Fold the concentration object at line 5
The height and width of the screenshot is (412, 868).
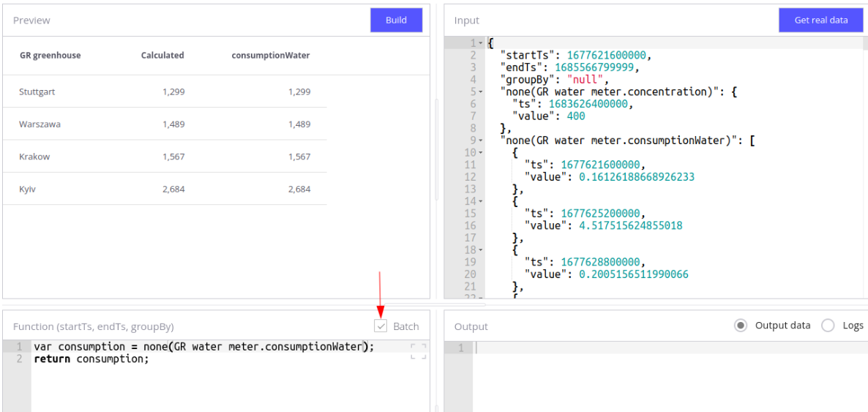[481, 91]
